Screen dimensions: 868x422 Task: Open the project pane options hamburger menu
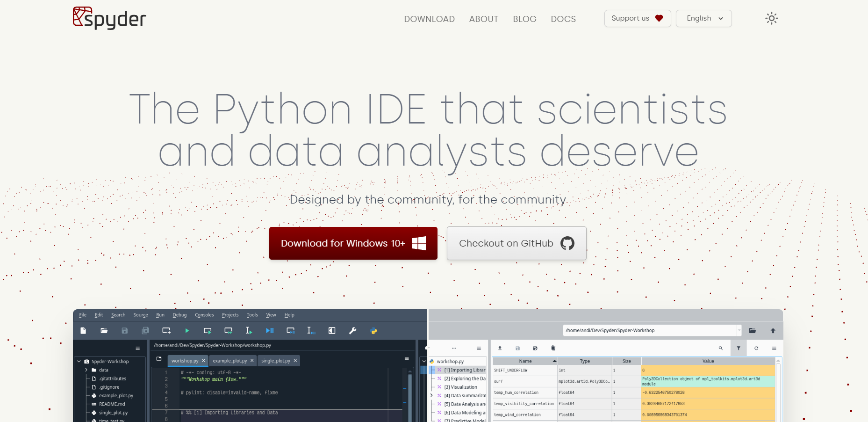pos(137,348)
